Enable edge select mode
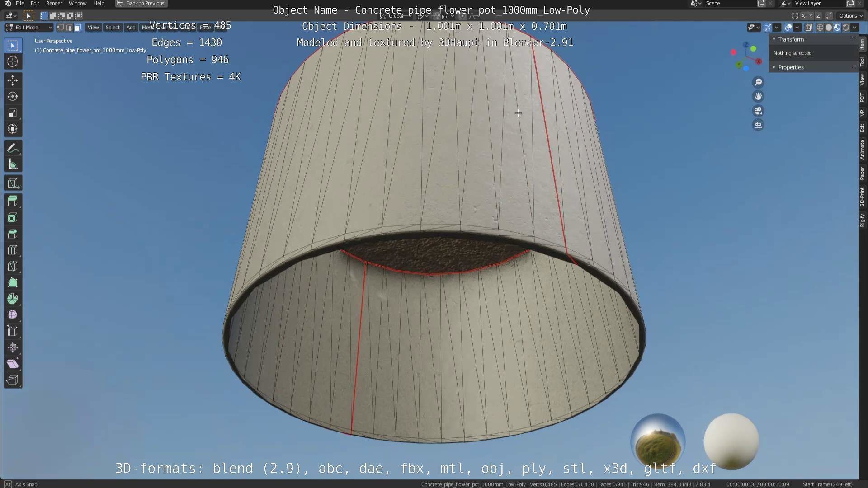The height and width of the screenshot is (488, 868). click(69, 28)
